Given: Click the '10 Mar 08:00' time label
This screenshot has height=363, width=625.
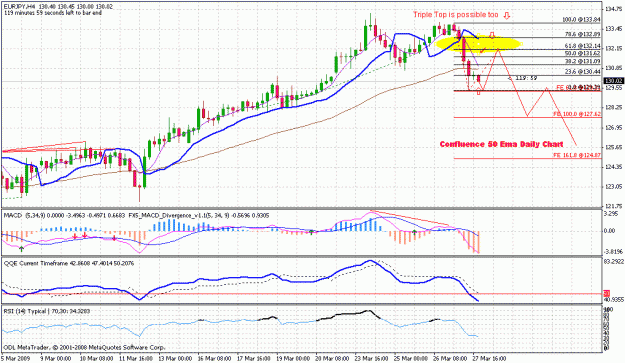Looking at the screenshot, I should (97, 359).
